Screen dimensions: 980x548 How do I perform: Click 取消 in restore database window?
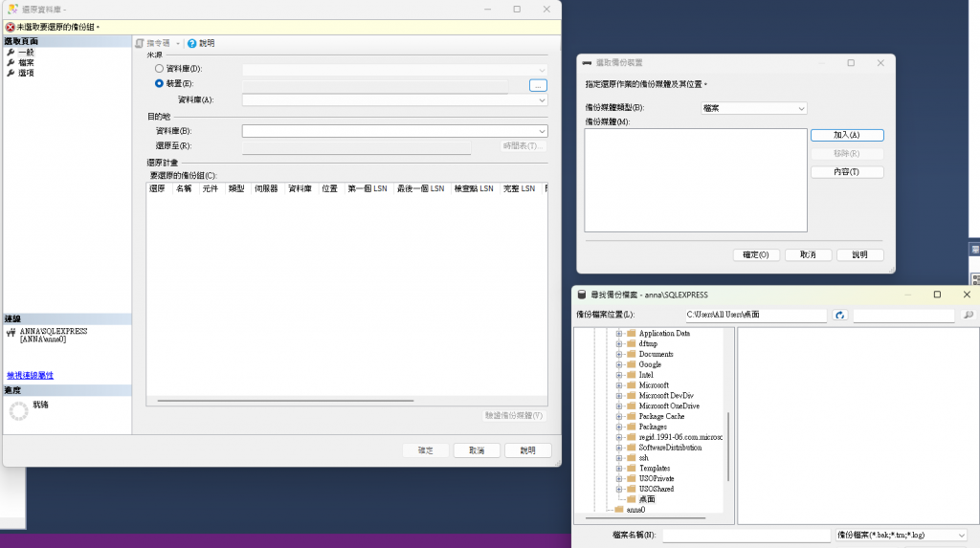(477, 449)
